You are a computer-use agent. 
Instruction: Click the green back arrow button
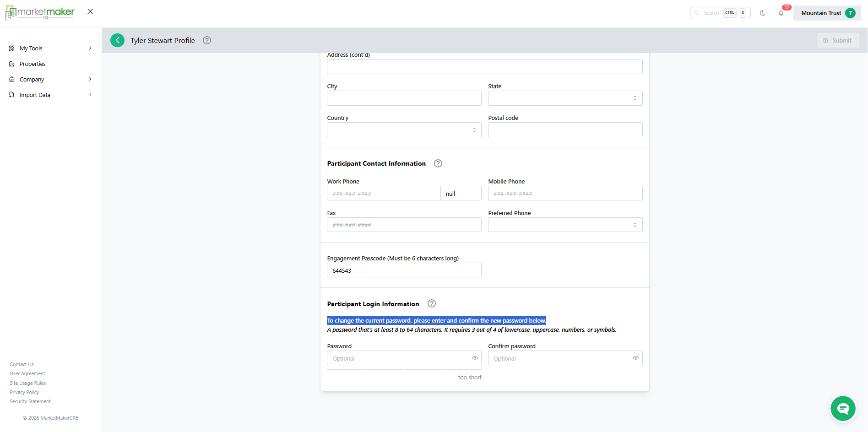(x=117, y=40)
